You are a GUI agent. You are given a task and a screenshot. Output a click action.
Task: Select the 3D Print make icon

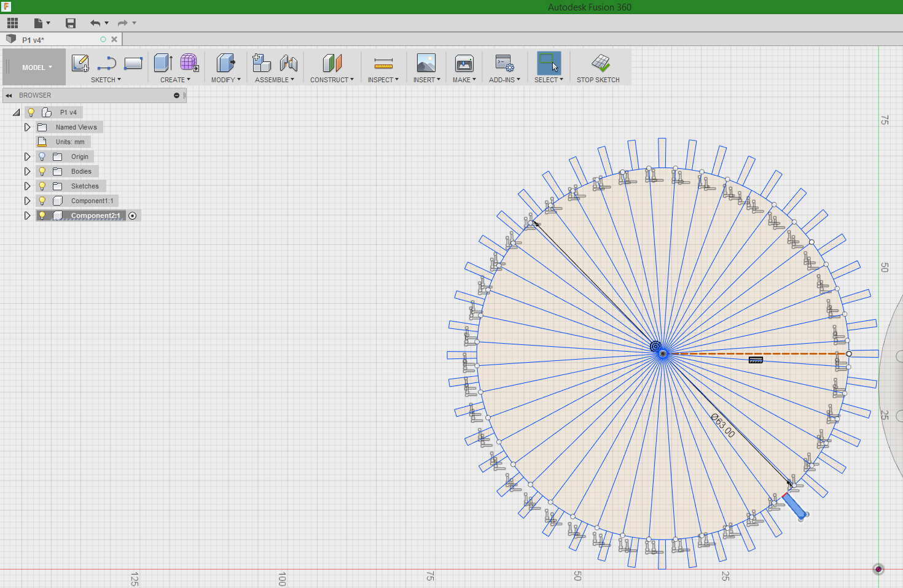pos(464,63)
